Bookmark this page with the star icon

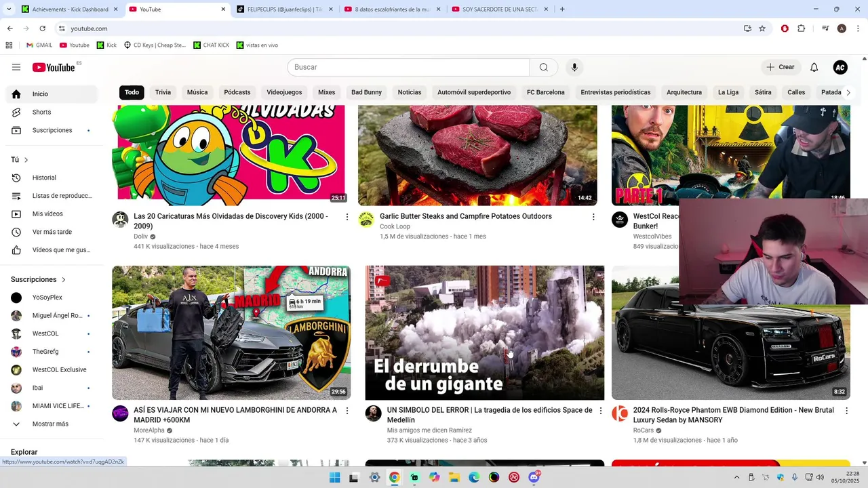click(762, 28)
